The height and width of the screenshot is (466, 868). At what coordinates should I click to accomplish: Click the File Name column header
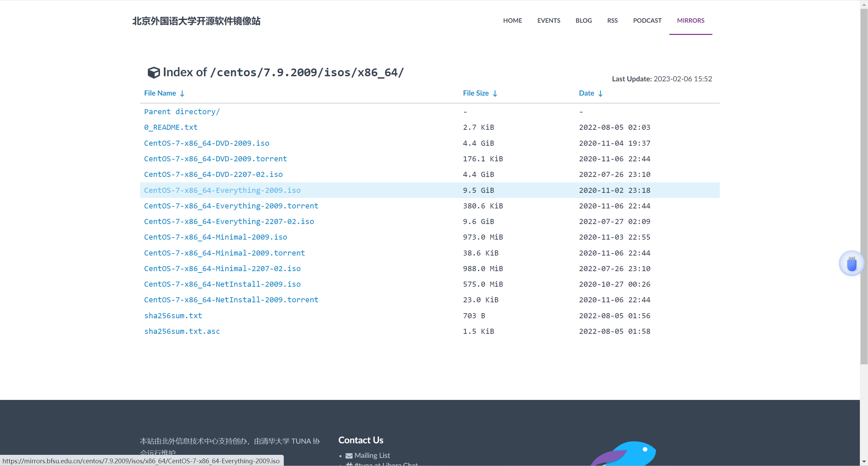tap(160, 93)
